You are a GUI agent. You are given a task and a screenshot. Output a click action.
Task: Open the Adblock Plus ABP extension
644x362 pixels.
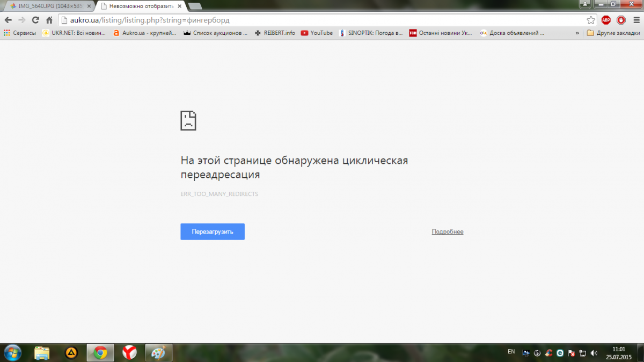(x=606, y=20)
